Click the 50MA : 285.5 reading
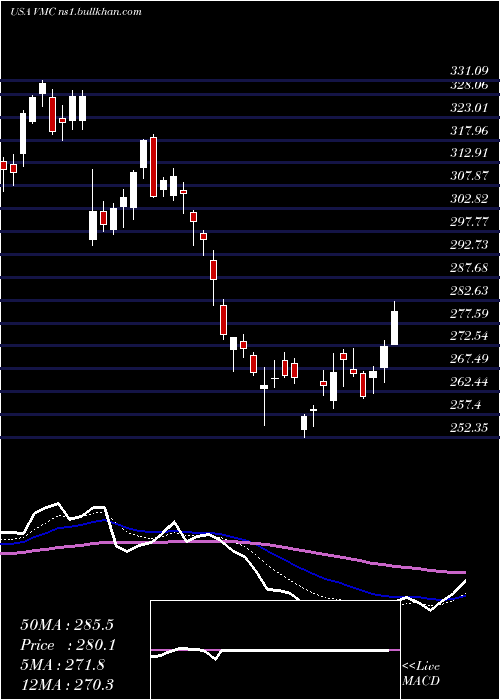The image size is (500, 700). (67, 625)
